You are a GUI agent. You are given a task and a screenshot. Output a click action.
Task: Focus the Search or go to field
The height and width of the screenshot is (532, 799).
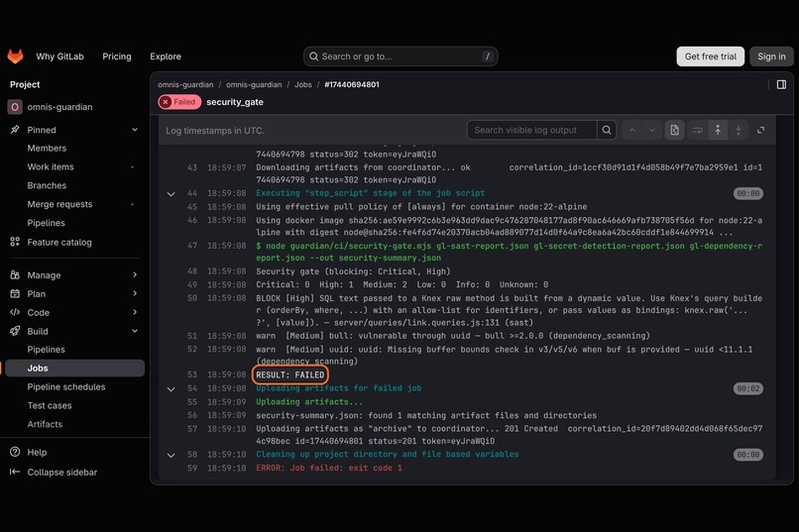tap(400, 56)
